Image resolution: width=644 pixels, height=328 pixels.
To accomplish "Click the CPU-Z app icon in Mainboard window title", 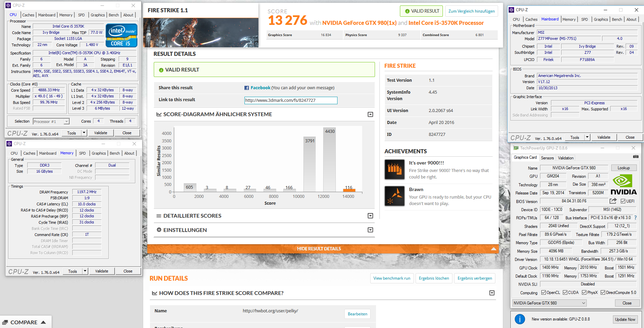I will [x=511, y=10].
